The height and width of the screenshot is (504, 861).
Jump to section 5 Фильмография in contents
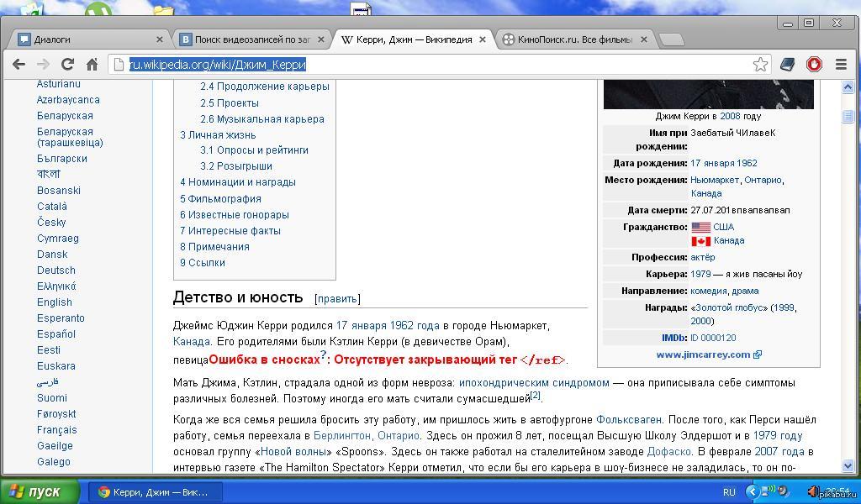(x=220, y=199)
